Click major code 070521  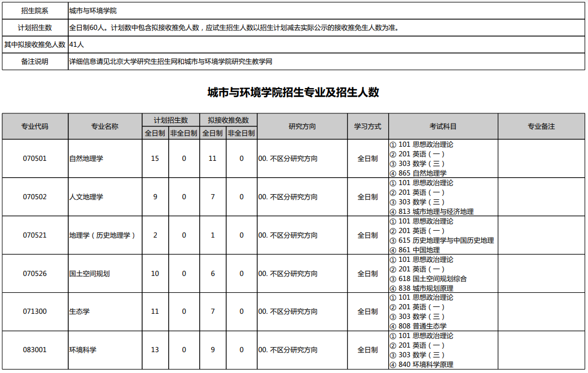coord(35,235)
